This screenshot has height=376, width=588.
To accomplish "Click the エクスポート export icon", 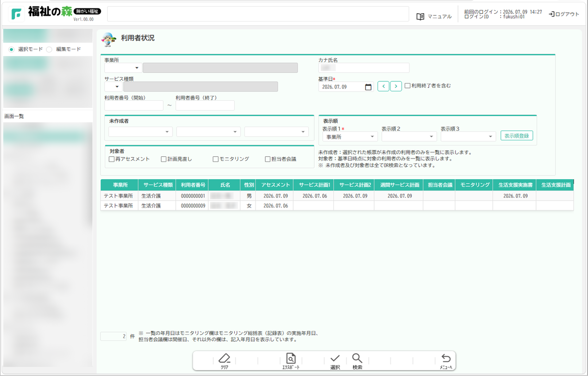I will pyautogui.click(x=291, y=358).
